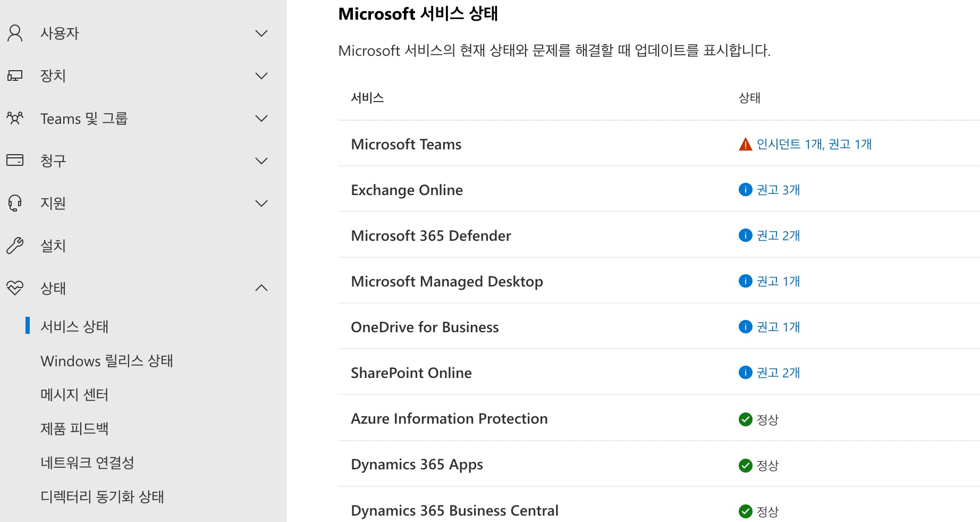
Task: Click the info icon in Exchange Online row
Action: coord(745,190)
